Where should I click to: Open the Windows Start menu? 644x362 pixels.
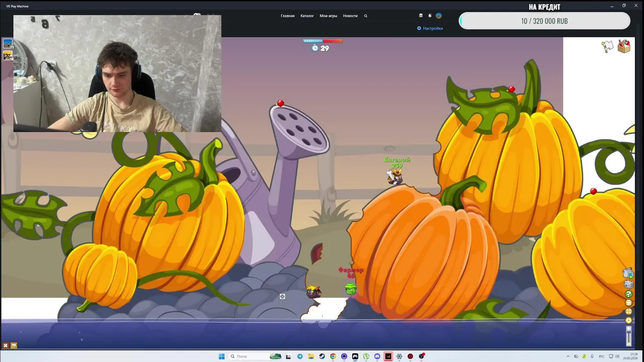click(x=221, y=356)
